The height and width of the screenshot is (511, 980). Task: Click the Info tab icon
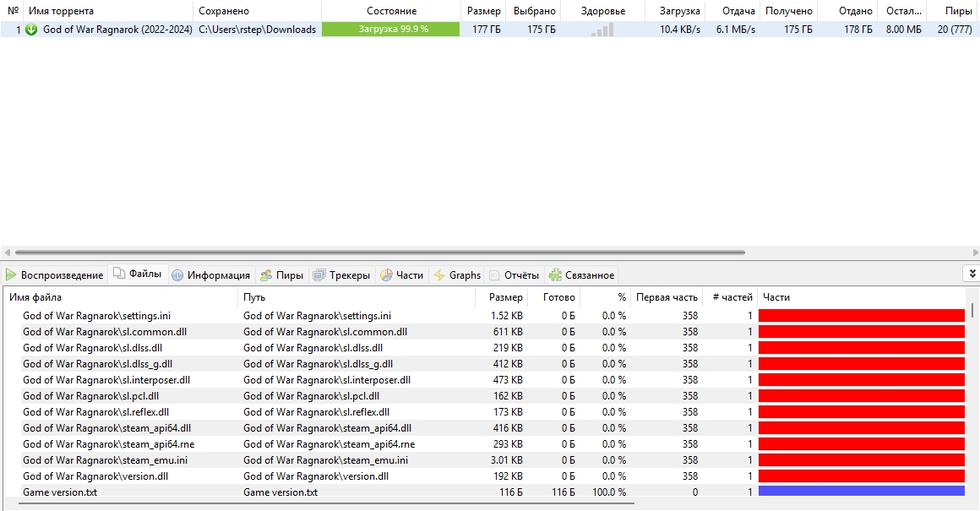(177, 275)
